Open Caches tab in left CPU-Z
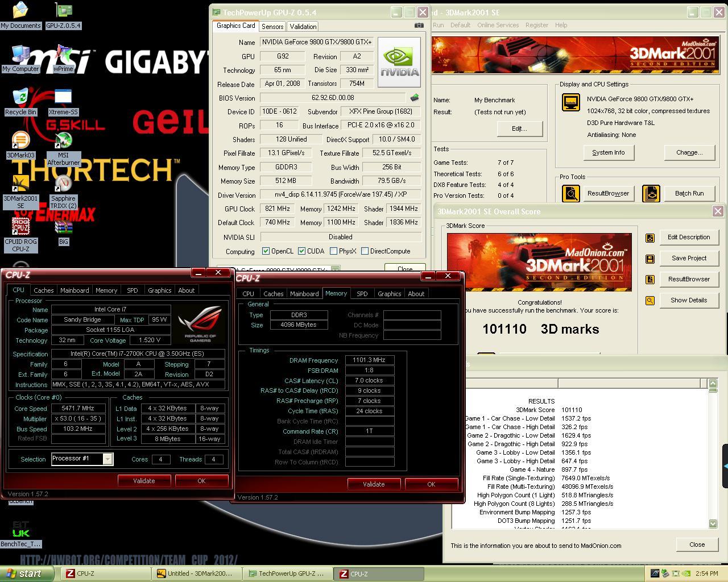The image size is (728, 582). [x=44, y=290]
